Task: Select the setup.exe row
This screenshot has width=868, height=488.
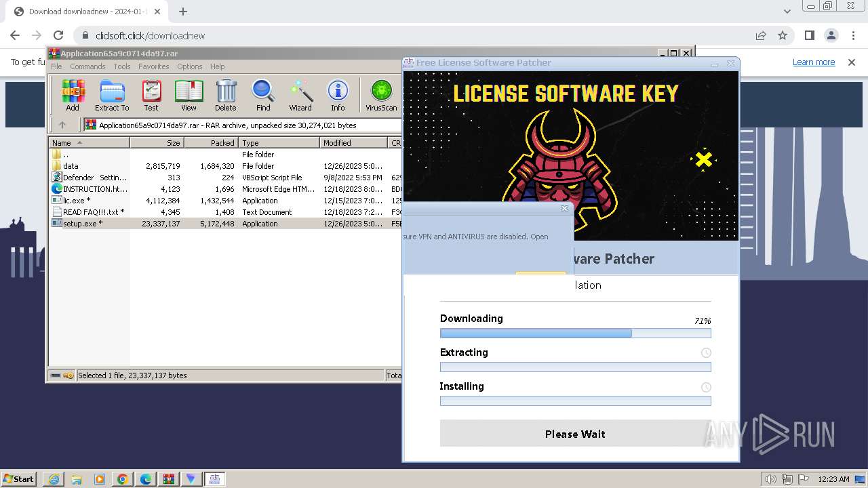Action: [226, 224]
